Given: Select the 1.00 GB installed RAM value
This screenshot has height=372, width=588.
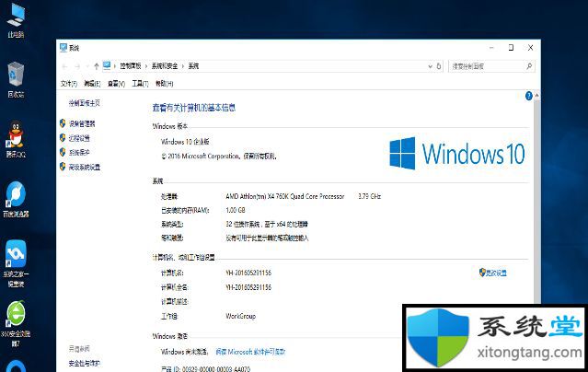Looking at the screenshot, I should coord(236,210).
